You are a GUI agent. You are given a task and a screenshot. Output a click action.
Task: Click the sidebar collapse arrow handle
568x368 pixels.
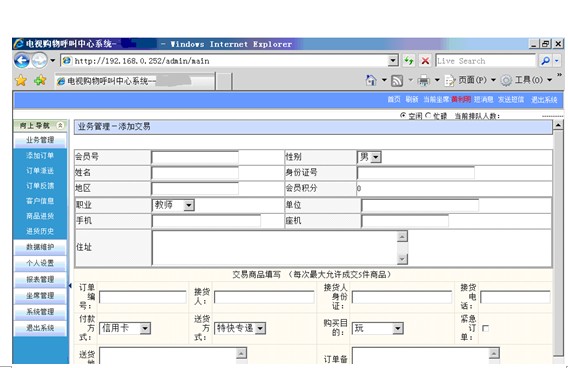(x=70, y=286)
